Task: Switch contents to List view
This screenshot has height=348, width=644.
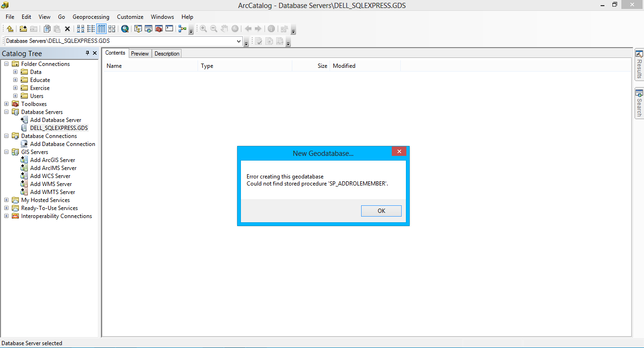Action: coord(91,29)
